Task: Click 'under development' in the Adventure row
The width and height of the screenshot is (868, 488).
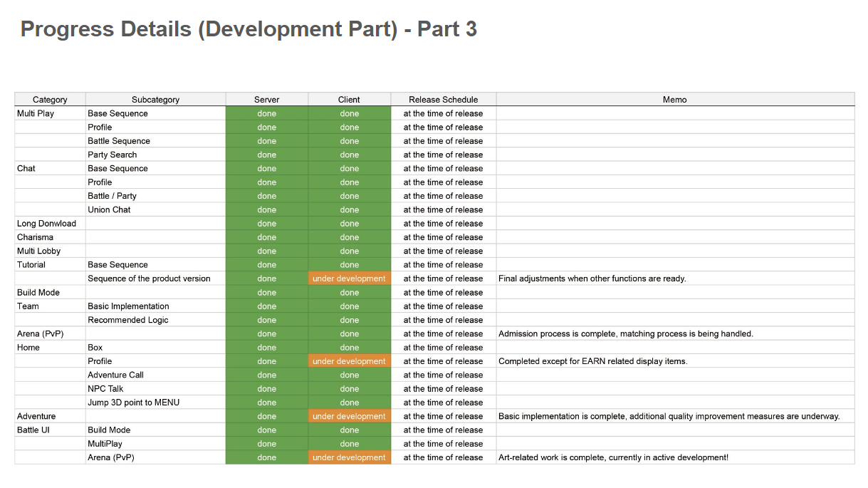Action: click(350, 416)
